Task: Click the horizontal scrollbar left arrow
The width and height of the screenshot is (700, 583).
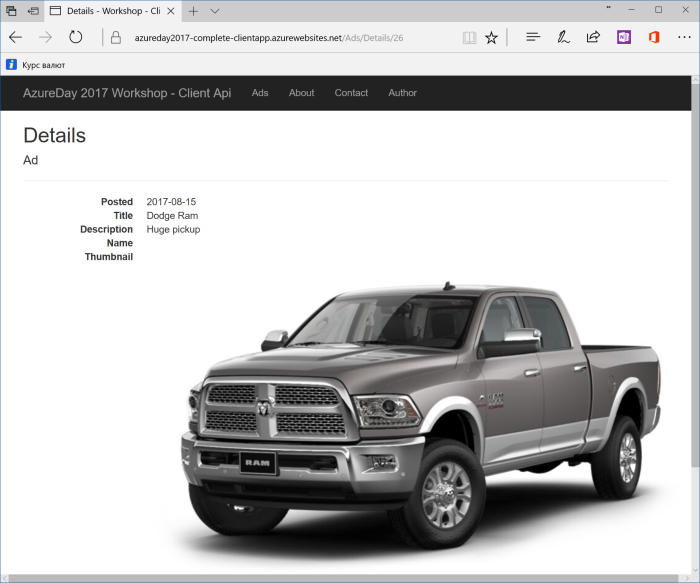Action: [4, 579]
